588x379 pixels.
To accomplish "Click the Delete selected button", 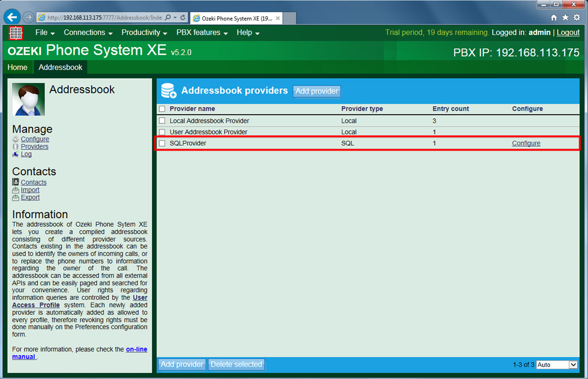I will pos(236,364).
